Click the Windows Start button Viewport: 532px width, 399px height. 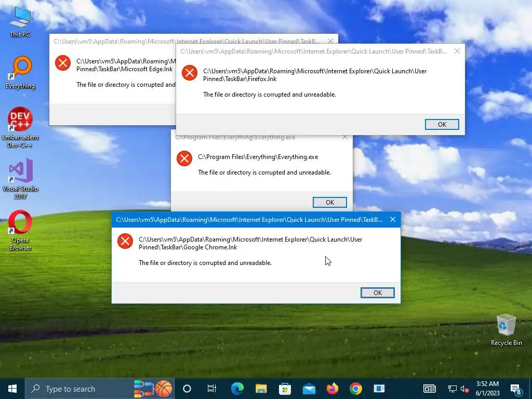12,389
